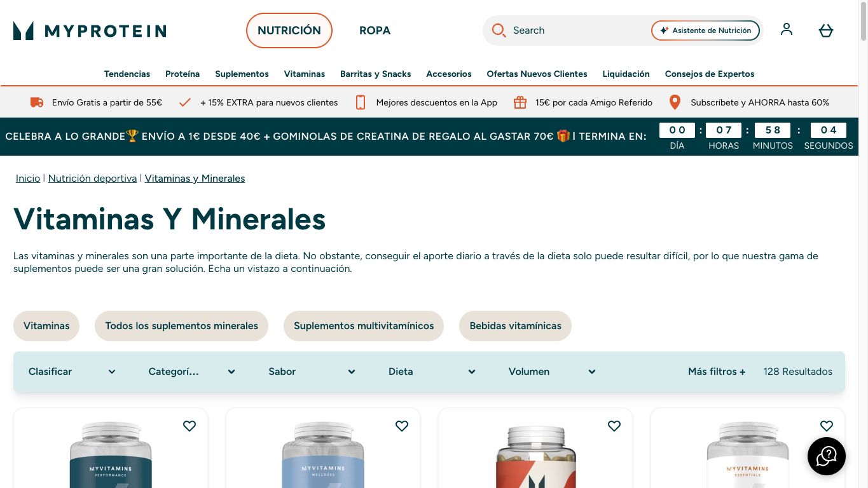Open the Vitaminas menu
The height and width of the screenshot is (488, 868).
305,74
